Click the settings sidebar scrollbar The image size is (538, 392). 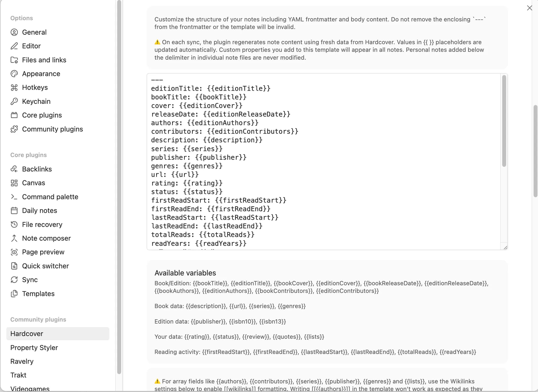(119, 187)
